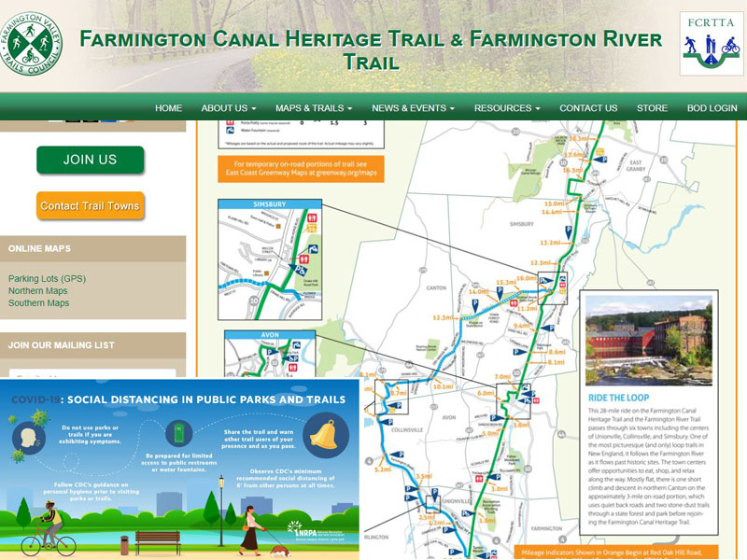Open the RESOURCES menu
The height and width of the screenshot is (560, 747).
(507, 108)
